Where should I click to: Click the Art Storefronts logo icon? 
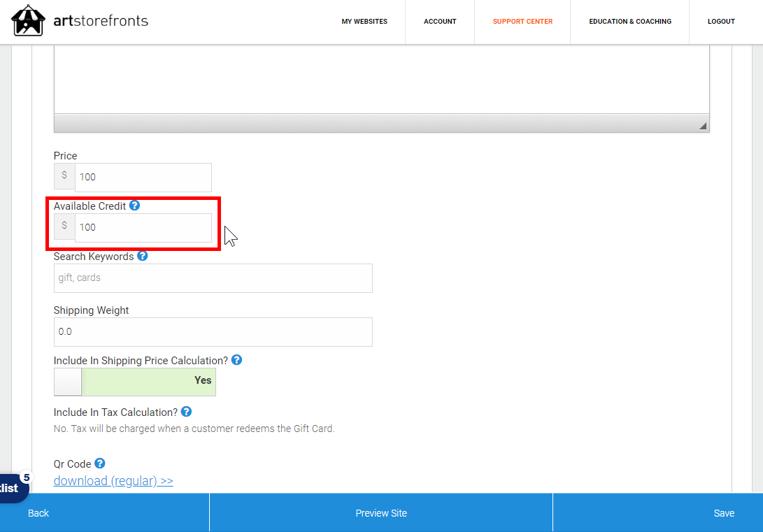click(x=28, y=21)
